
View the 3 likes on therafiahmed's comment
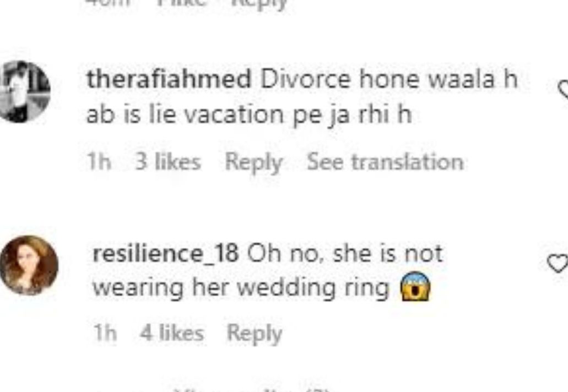click(168, 161)
